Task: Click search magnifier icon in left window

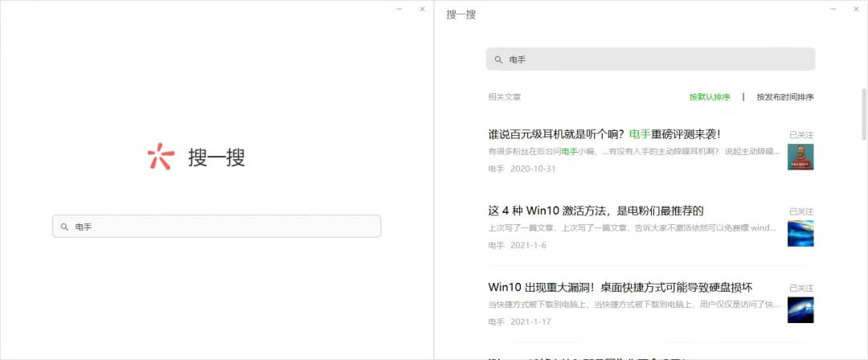Action: (x=64, y=227)
